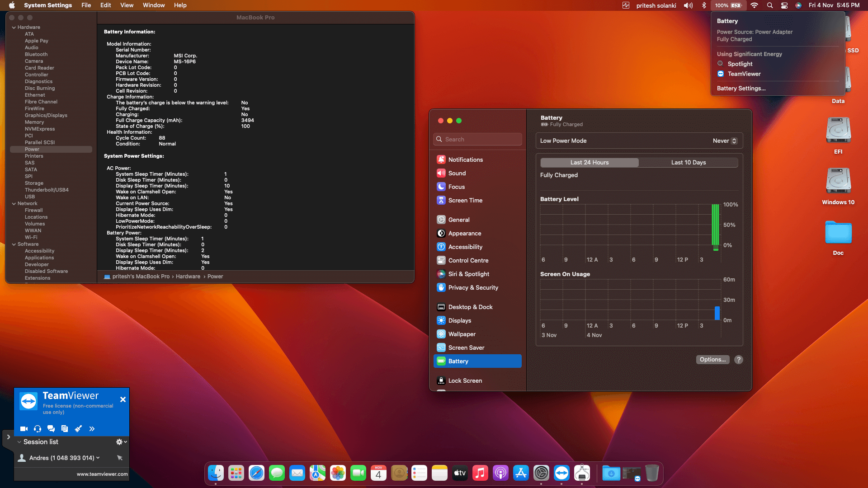Collapse the Hardware tree section

tap(14, 28)
